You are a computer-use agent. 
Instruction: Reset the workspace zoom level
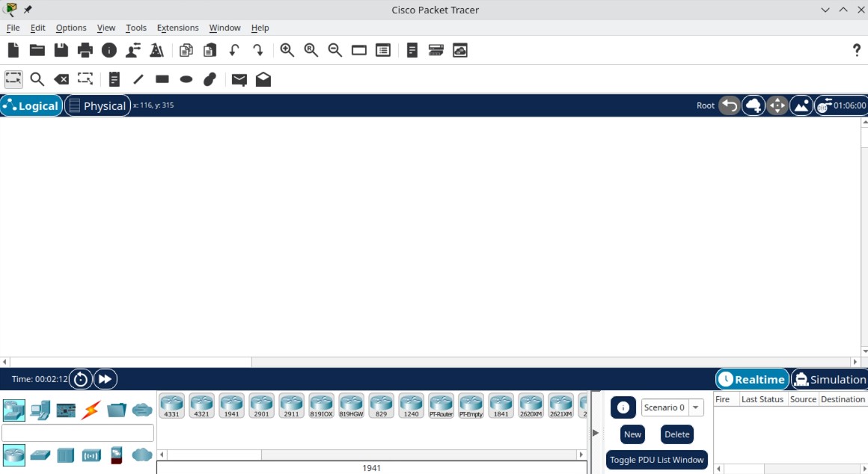(311, 50)
